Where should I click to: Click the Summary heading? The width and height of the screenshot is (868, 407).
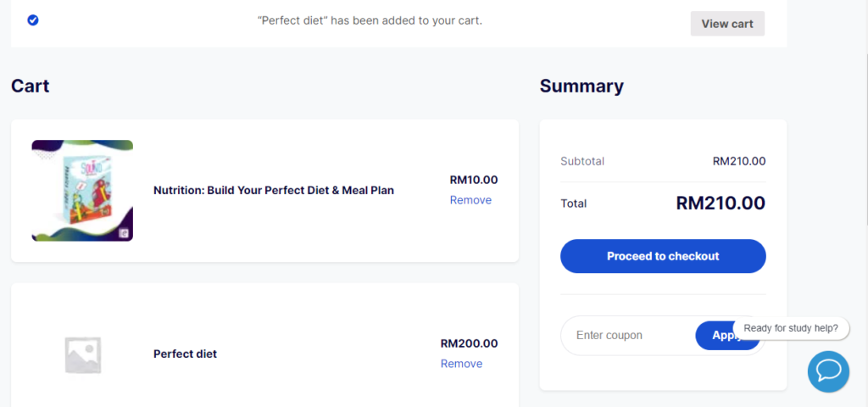pyautogui.click(x=581, y=86)
